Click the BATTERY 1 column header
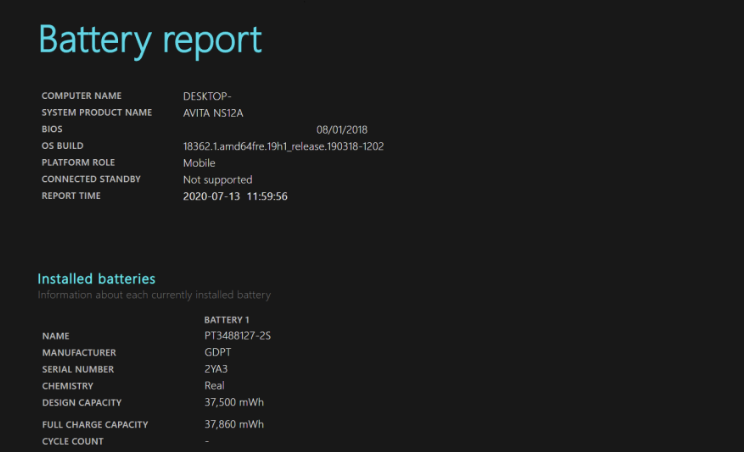Image resolution: width=744 pixels, height=452 pixels. pos(227,320)
